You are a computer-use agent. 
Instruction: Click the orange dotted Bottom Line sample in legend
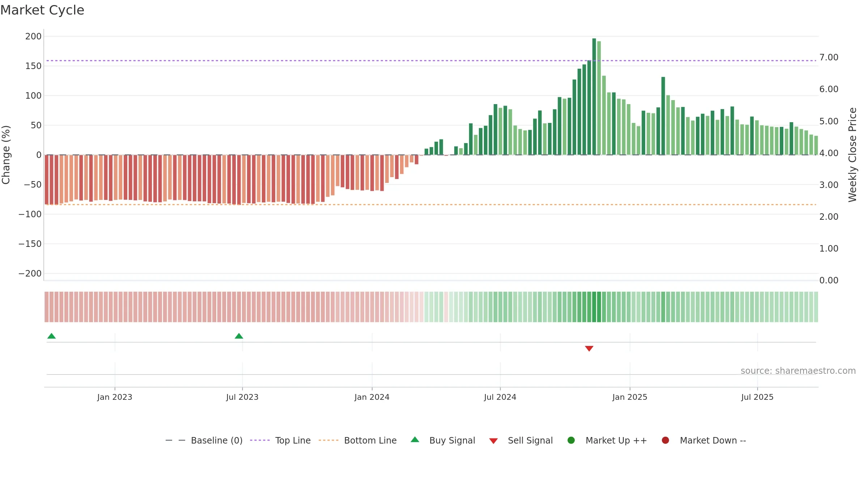[328, 440]
